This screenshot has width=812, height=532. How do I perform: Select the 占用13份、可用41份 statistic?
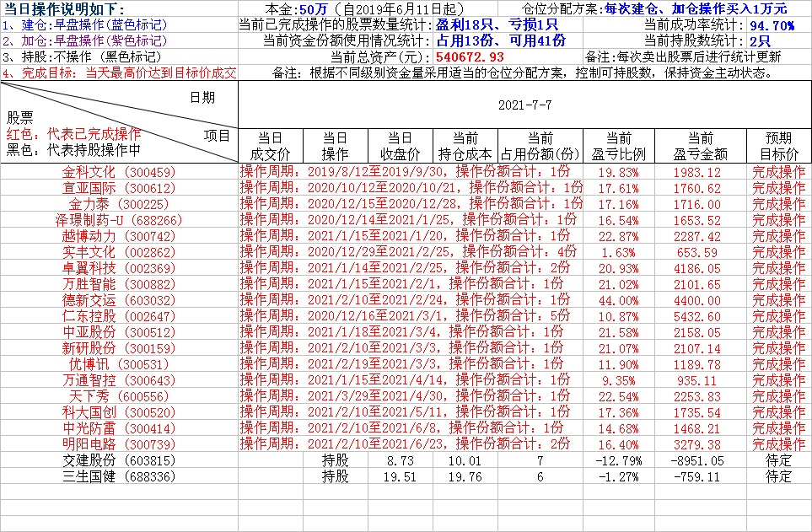point(501,41)
